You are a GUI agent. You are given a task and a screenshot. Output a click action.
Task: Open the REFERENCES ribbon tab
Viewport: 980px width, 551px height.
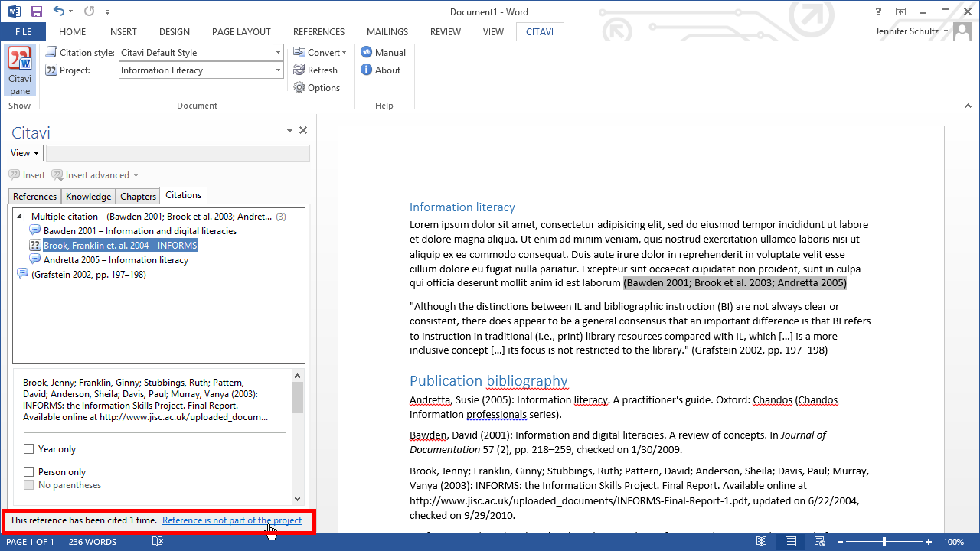tap(318, 32)
